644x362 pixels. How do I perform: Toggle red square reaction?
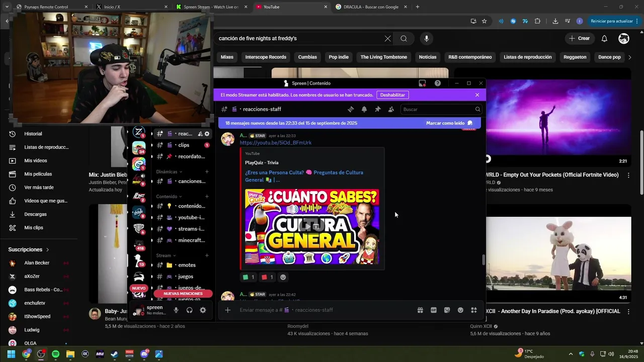(x=267, y=277)
